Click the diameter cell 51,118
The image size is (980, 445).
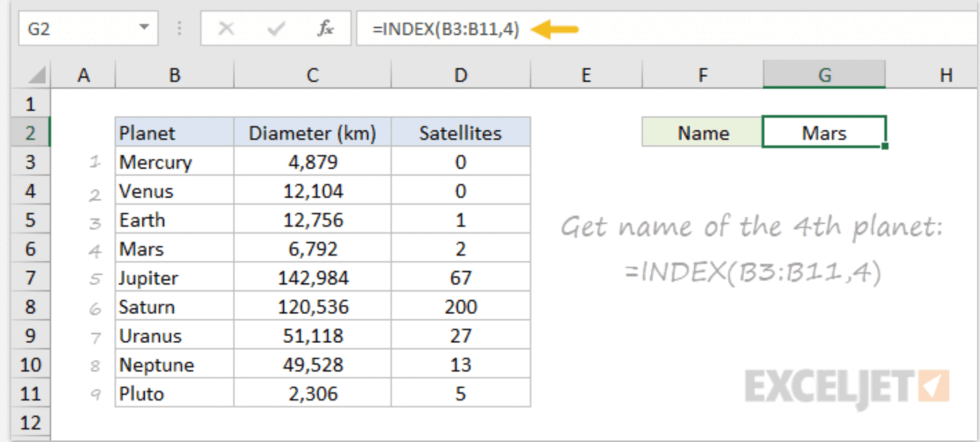click(312, 336)
